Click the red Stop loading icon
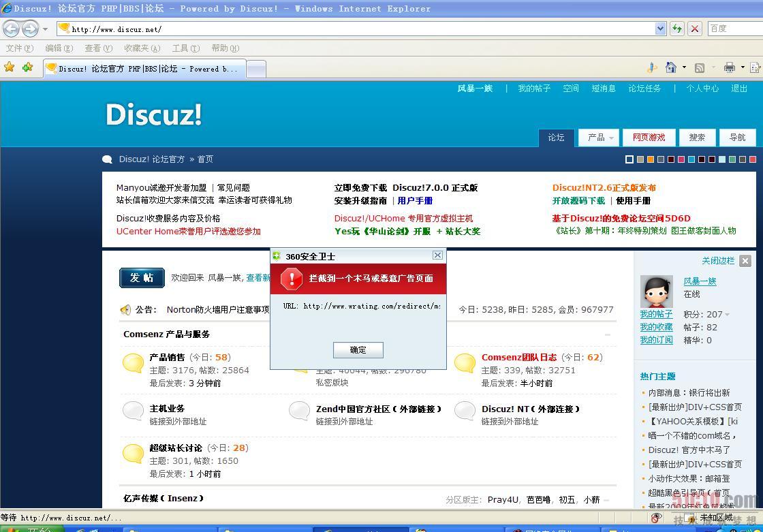The height and width of the screenshot is (532, 763). click(x=695, y=28)
